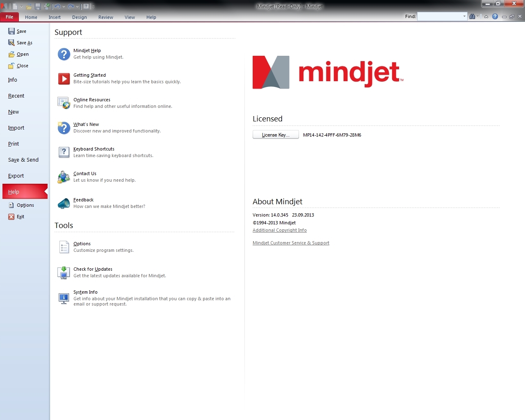Click the Feedback megaphone icon
525x420 pixels.
click(64, 203)
